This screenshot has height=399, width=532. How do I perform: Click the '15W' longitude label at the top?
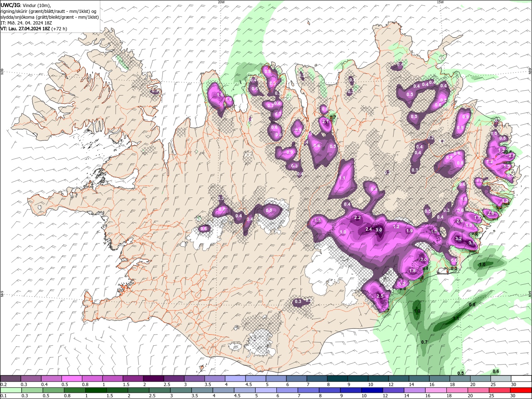point(440,2)
